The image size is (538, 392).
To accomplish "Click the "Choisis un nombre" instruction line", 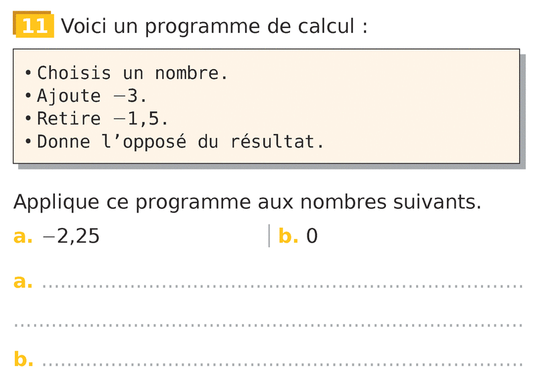I will pos(133,73).
